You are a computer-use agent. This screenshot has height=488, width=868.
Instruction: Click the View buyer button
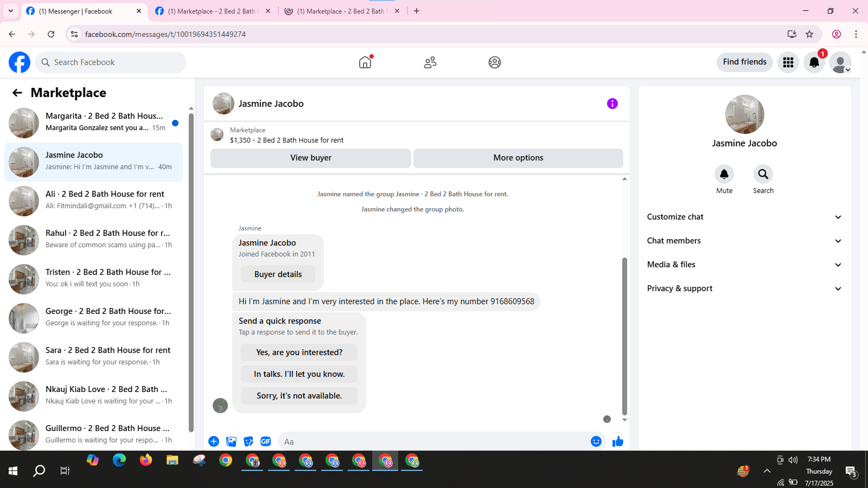click(x=311, y=158)
